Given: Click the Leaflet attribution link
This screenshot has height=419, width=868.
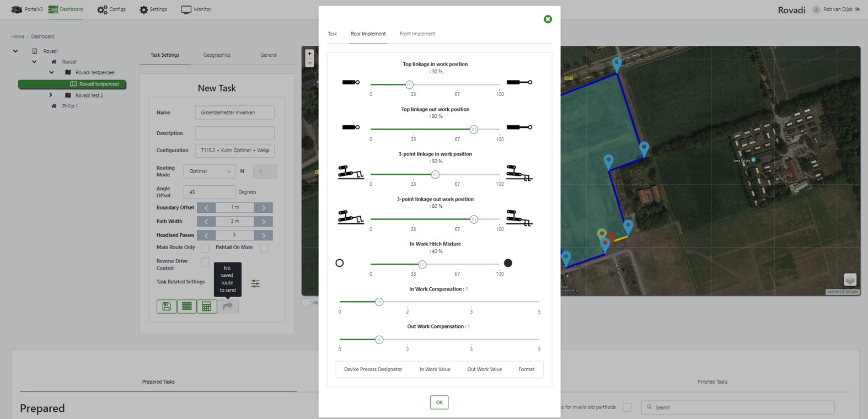Looking at the screenshot, I should click(833, 292).
